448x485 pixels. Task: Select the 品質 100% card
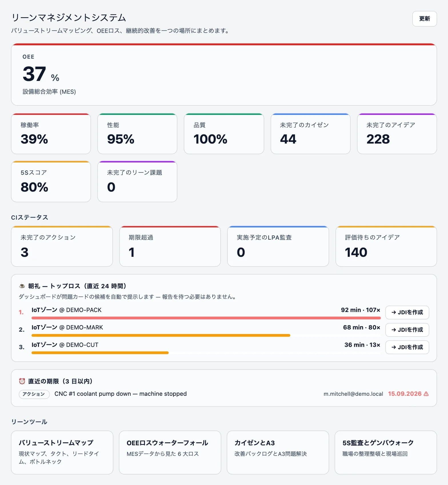click(224, 134)
